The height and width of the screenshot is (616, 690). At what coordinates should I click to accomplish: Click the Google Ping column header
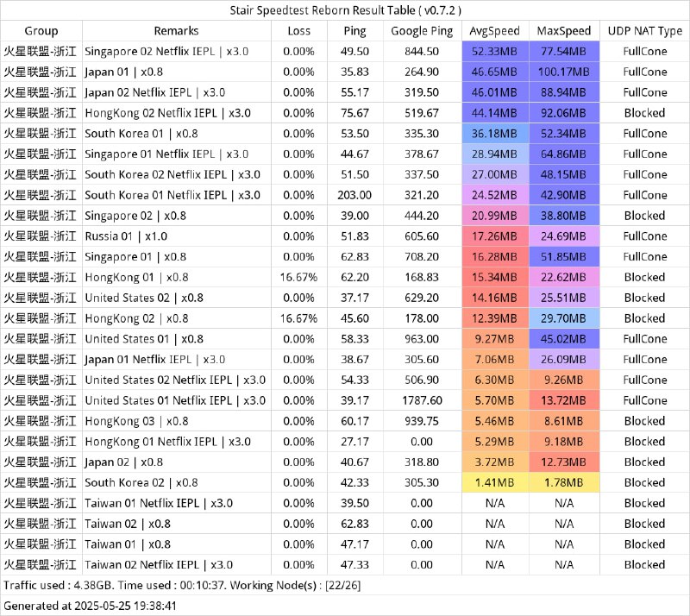click(422, 31)
